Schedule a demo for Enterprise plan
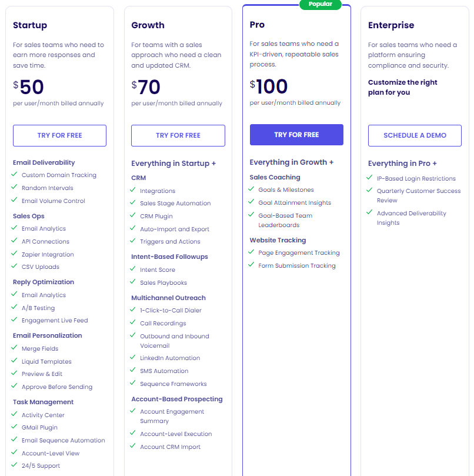 point(415,135)
